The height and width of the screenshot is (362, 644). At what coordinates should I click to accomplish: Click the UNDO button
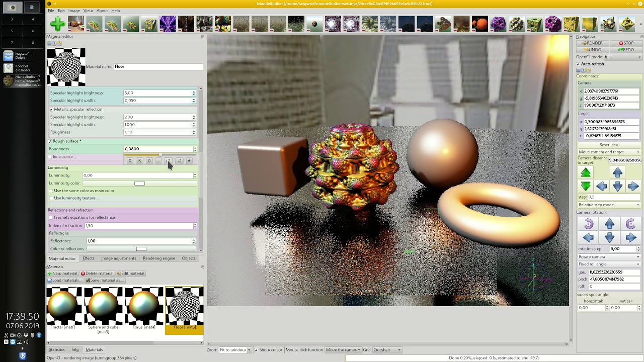point(593,50)
